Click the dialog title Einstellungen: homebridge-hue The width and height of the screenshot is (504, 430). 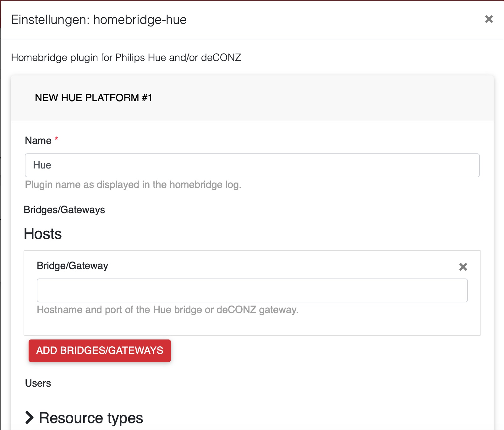coord(99,20)
